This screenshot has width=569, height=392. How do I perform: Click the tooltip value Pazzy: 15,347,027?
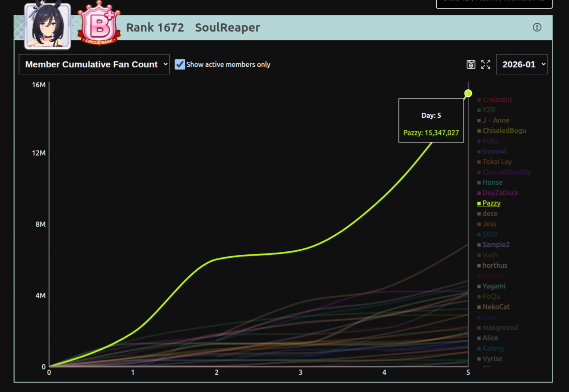(431, 133)
